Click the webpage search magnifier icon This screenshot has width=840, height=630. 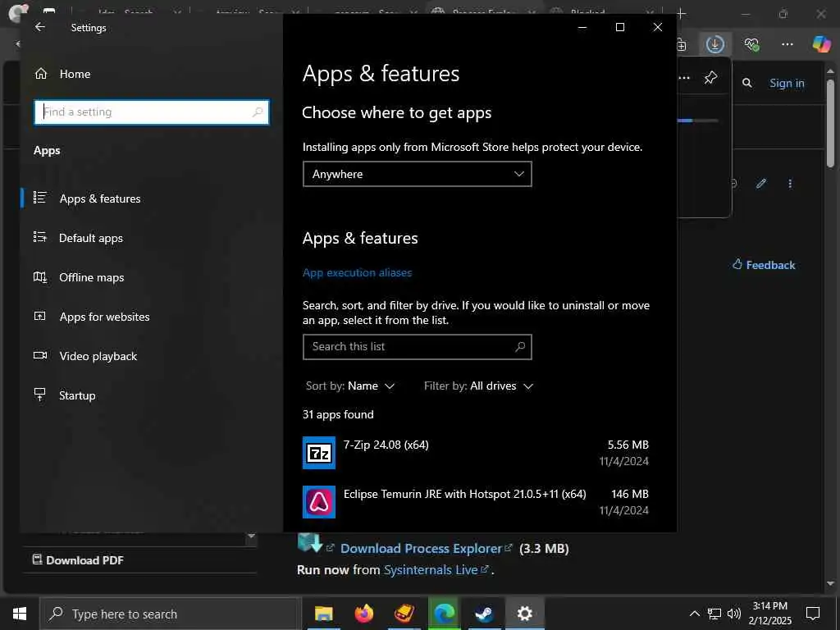(746, 83)
